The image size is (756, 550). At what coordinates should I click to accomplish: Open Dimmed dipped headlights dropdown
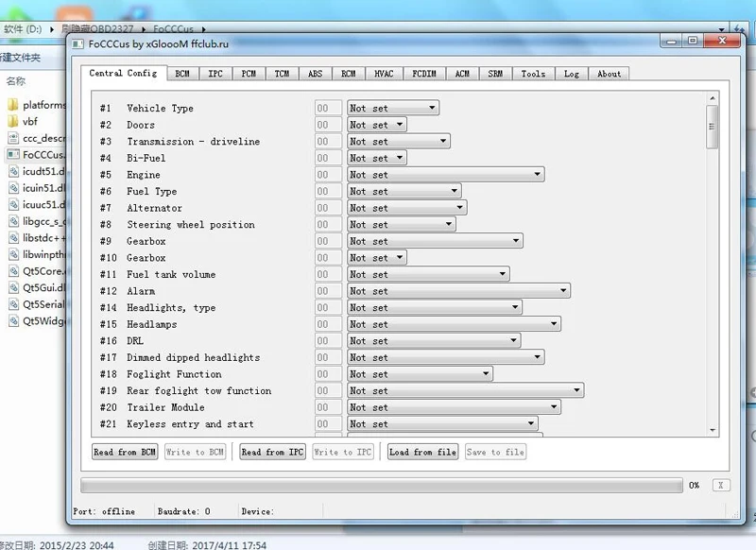[x=445, y=357]
